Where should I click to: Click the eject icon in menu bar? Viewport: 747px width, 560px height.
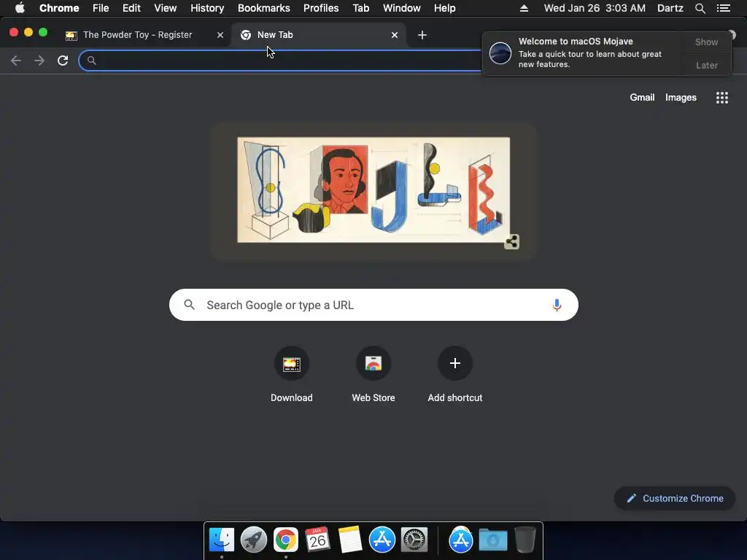(x=524, y=8)
